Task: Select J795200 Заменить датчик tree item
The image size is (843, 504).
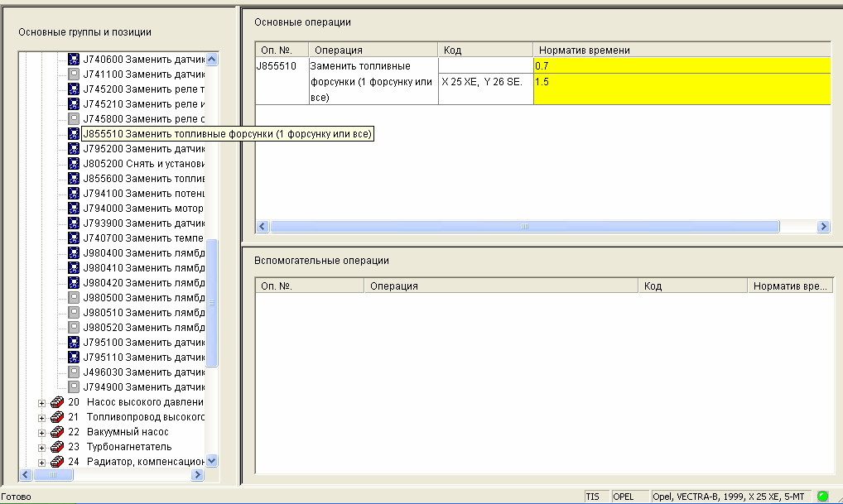Action: pos(143,149)
